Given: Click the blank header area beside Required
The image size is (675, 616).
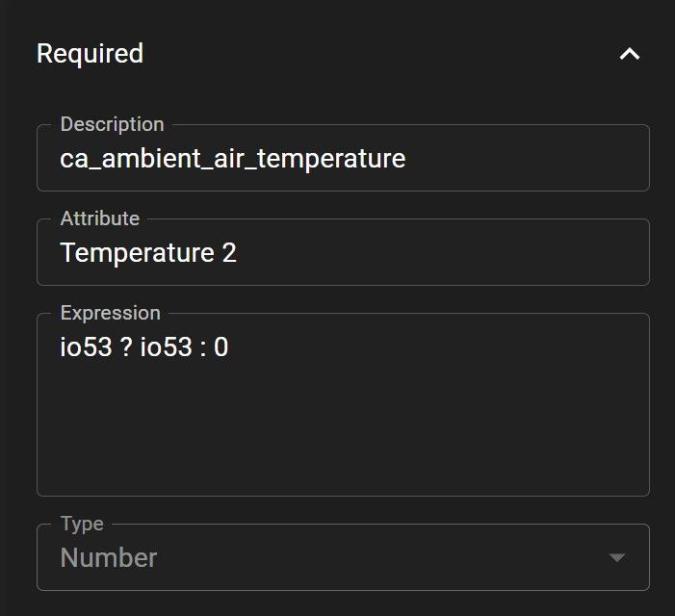Looking at the screenshot, I should (x=385, y=54).
